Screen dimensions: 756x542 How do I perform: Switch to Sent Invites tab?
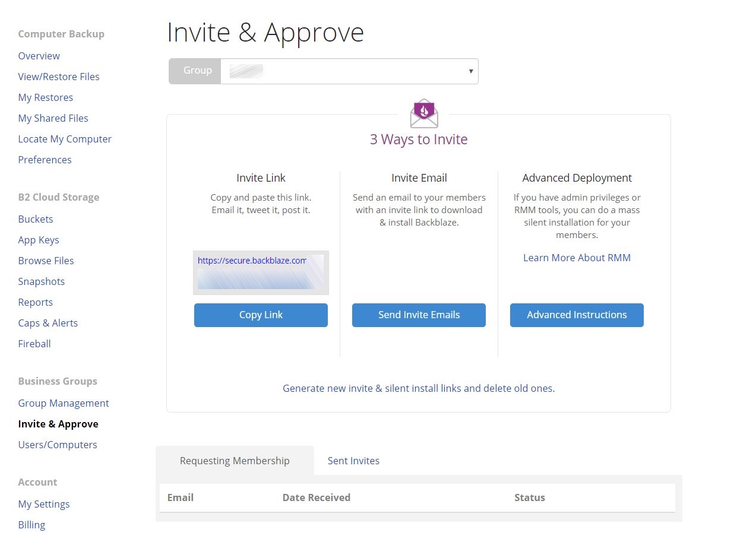tap(353, 461)
